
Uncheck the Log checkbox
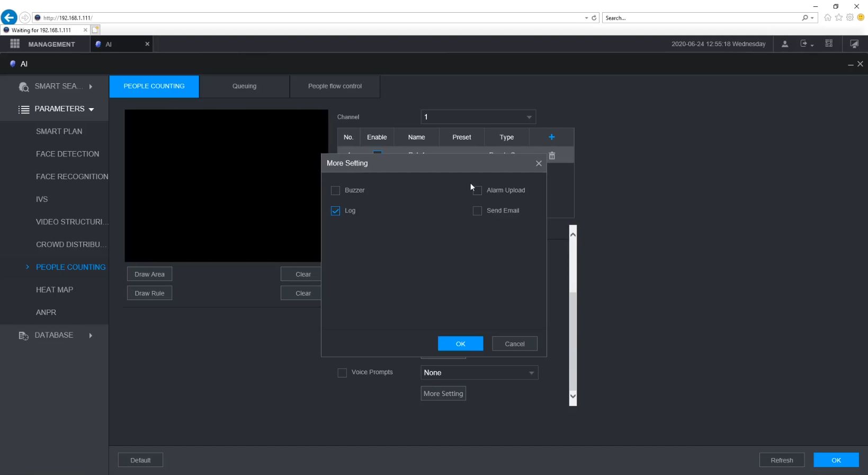335,211
